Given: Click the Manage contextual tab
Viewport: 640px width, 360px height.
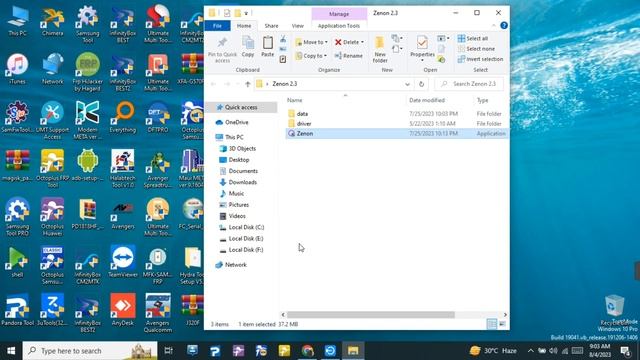Looking at the screenshot, I should click(x=339, y=14).
